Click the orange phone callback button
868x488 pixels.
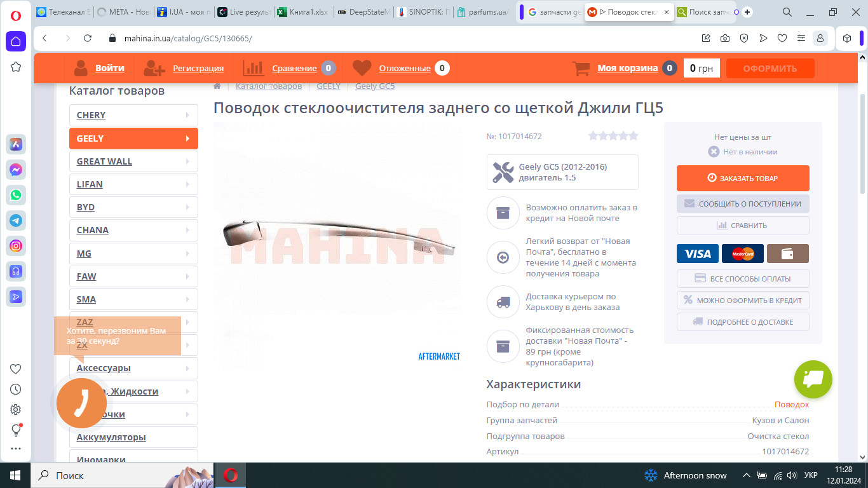pos(81,403)
